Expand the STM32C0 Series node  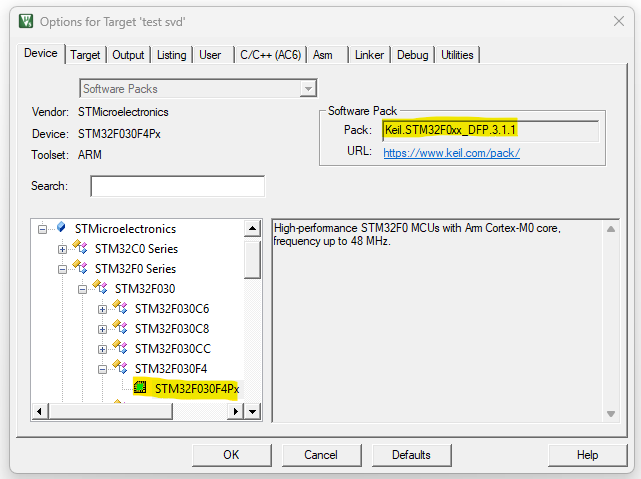62,249
